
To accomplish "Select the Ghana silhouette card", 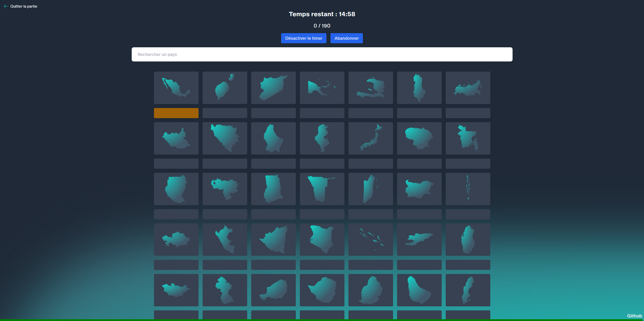I will point(274,189).
